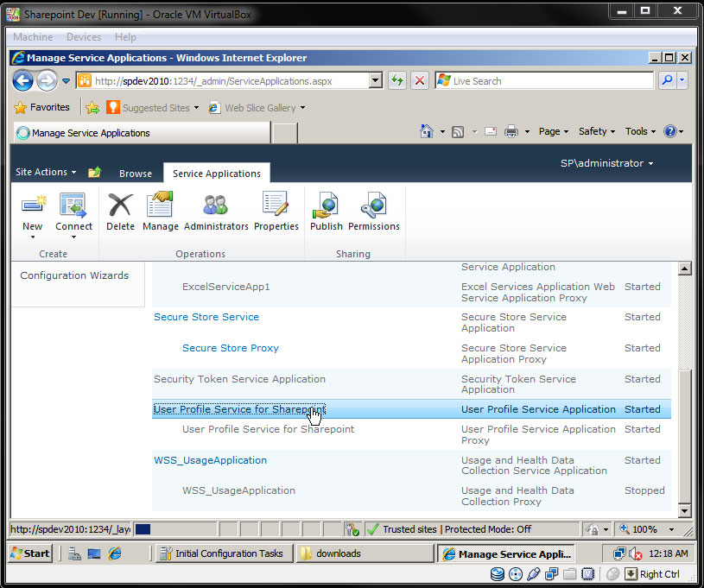Click the Home icon in command bar
704x588 pixels.
pyautogui.click(x=427, y=131)
